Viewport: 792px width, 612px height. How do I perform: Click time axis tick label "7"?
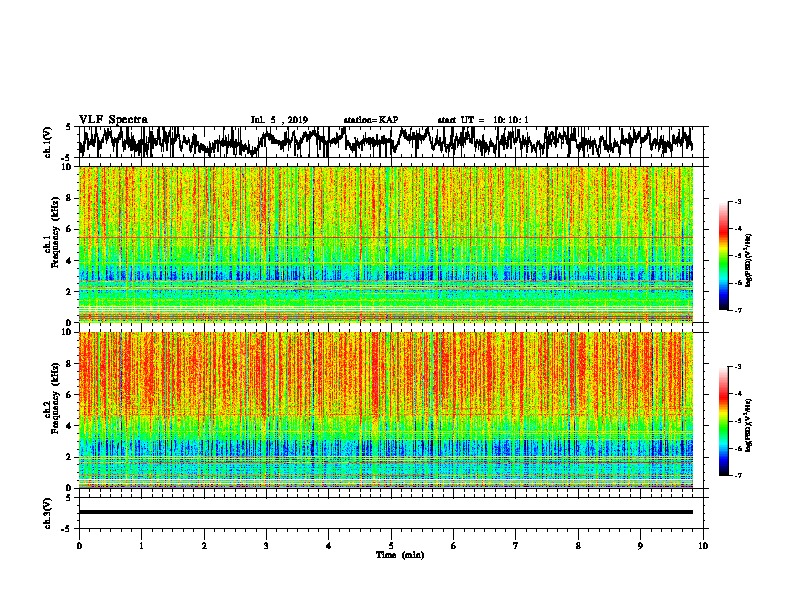[516, 546]
